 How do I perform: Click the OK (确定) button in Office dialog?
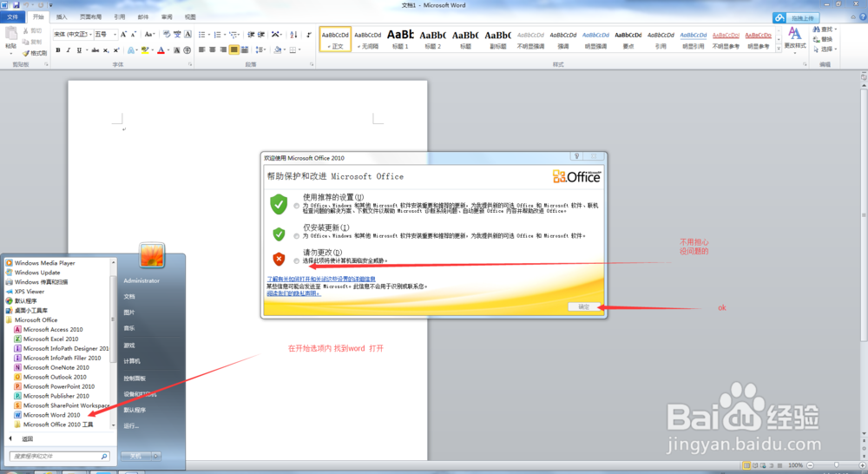coord(584,306)
